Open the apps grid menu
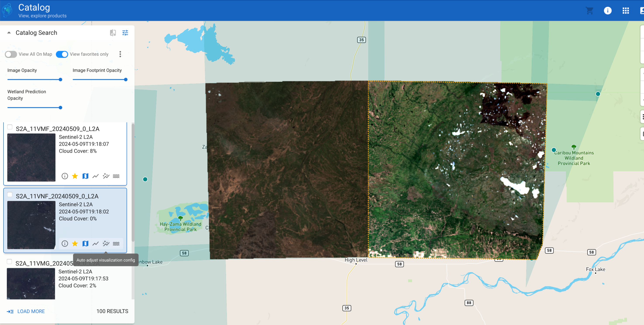The width and height of the screenshot is (644, 325). tap(626, 10)
